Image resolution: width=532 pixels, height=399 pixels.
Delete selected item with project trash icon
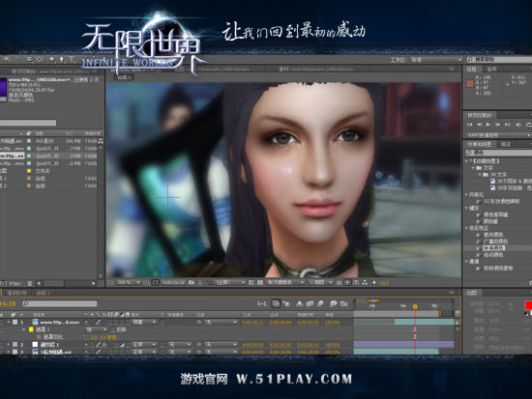point(30,283)
